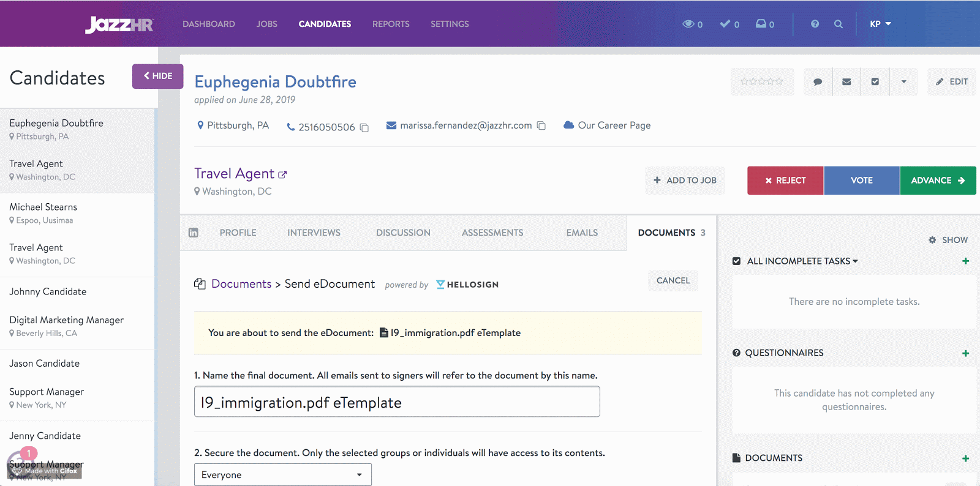
Task: Click Our Career Page source
Action: [614, 125]
